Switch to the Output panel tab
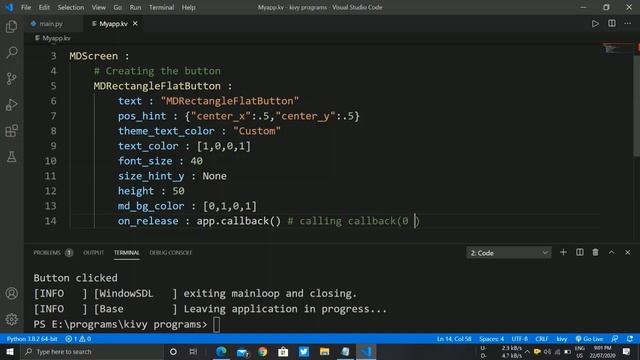The height and width of the screenshot is (360, 640). (93, 253)
